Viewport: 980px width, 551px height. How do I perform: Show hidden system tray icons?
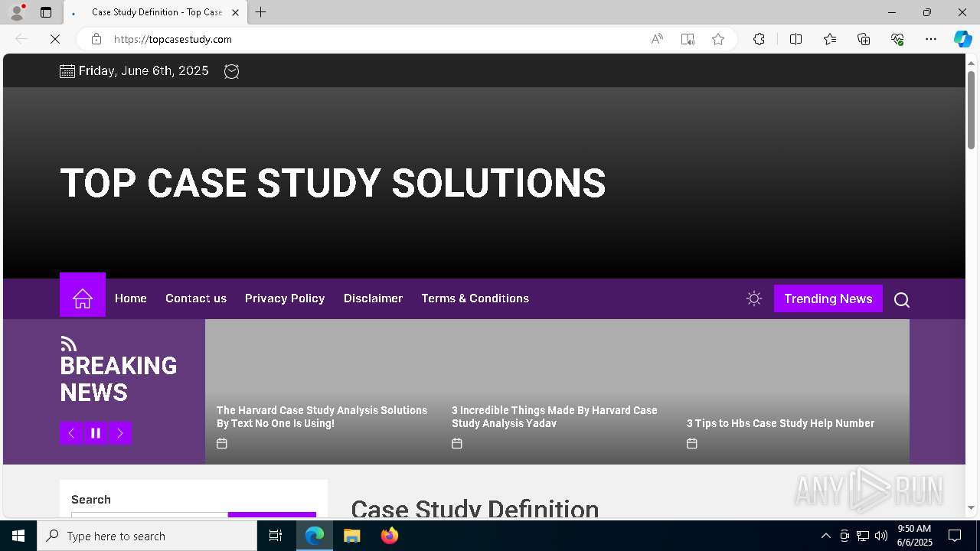[x=825, y=536]
